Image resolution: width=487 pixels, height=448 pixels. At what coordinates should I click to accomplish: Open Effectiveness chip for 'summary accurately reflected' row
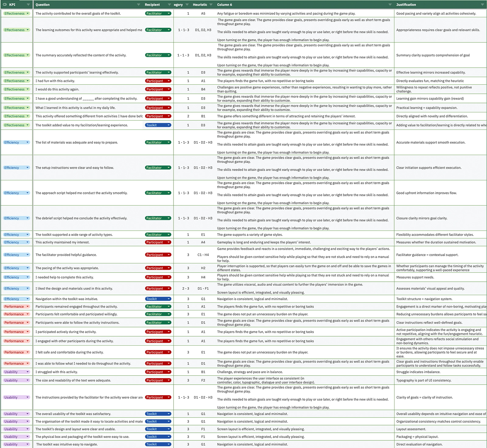16,55
